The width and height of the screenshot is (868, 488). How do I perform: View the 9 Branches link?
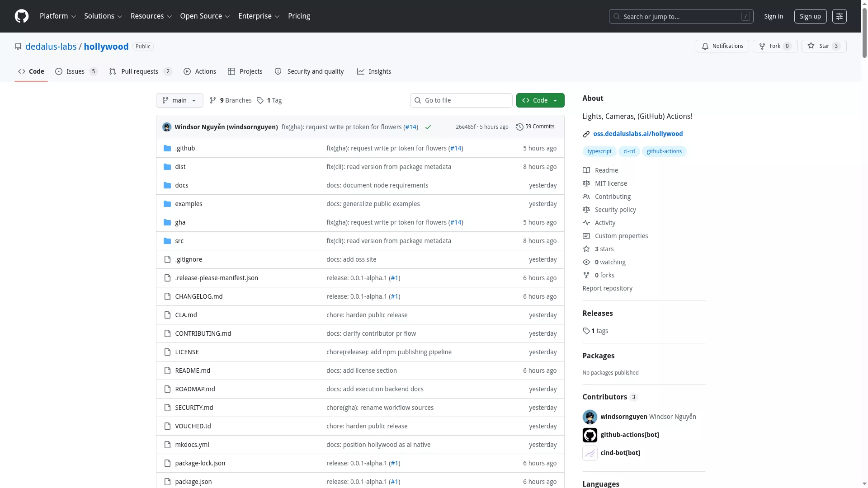pos(231,100)
